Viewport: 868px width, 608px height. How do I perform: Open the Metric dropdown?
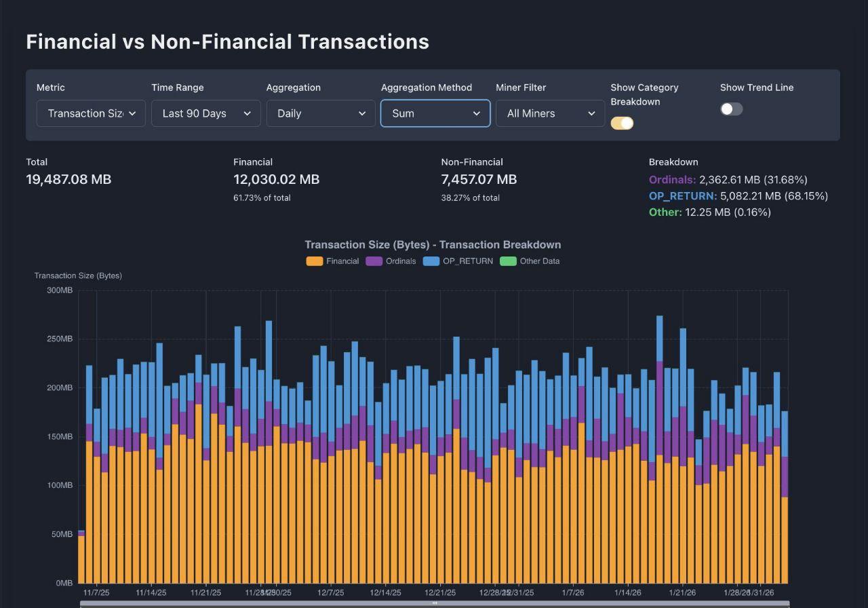click(x=91, y=113)
